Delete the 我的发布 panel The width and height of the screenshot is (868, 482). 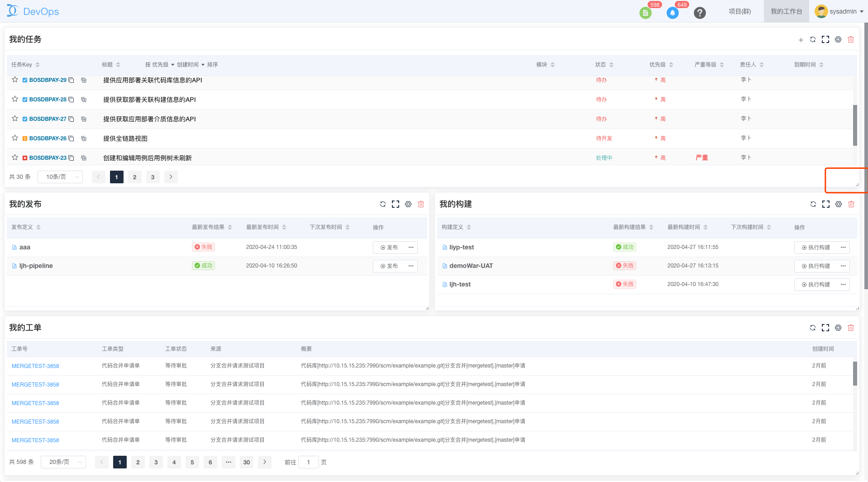coord(421,204)
